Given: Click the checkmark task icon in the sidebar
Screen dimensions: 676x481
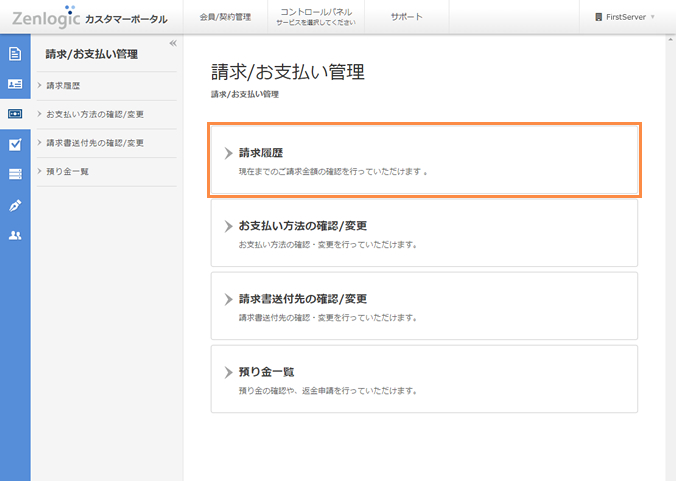Looking at the screenshot, I should pos(15,144).
